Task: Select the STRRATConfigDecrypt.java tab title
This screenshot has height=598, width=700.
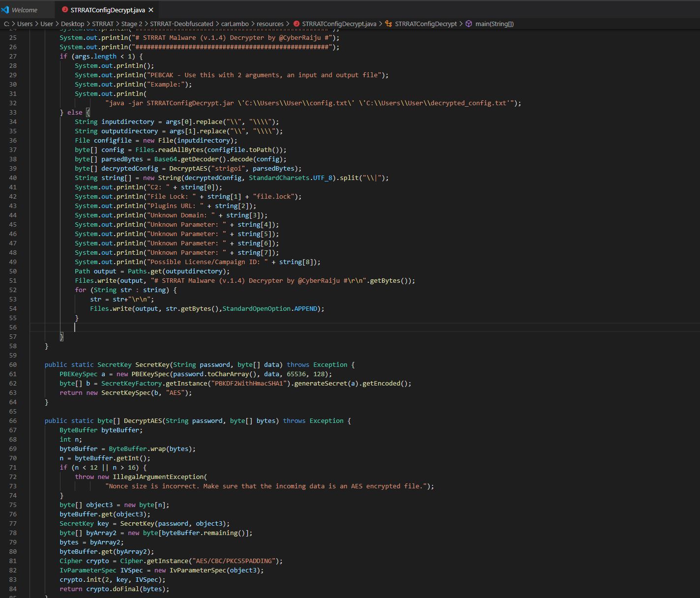Action: tap(108, 10)
